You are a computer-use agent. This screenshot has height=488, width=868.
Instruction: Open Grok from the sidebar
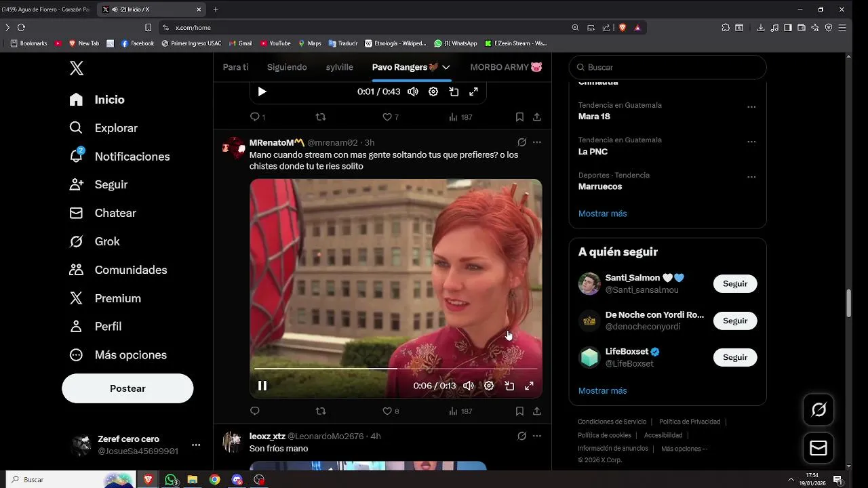(x=94, y=241)
